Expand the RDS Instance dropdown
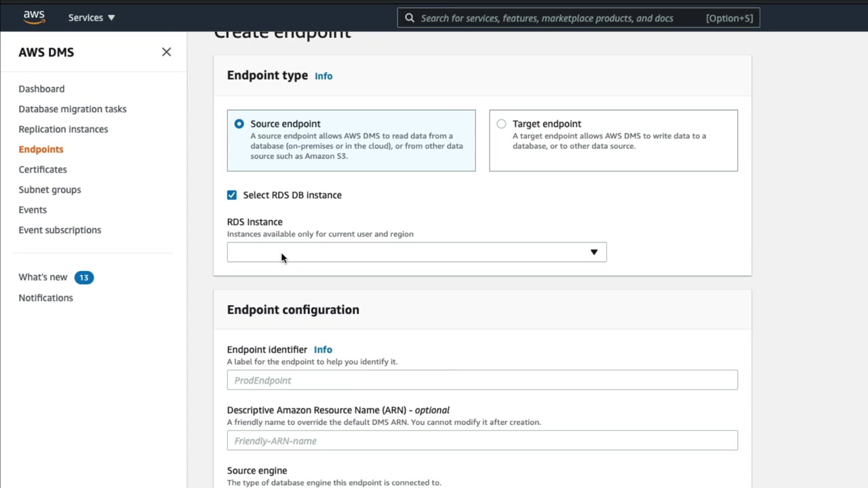This screenshot has width=868, height=488. tap(416, 252)
